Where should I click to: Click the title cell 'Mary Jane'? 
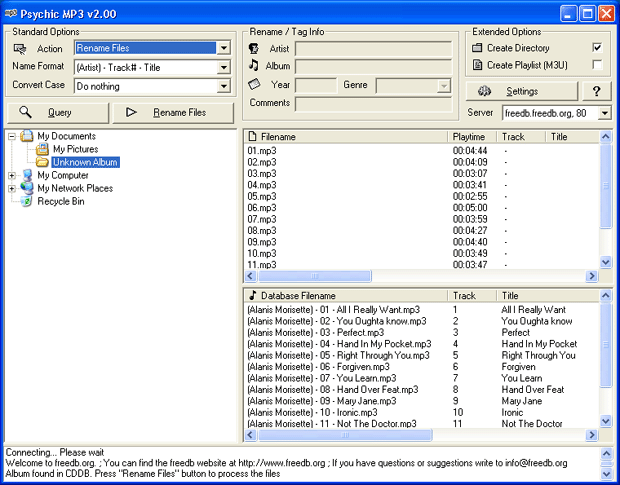[x=522, y=401]
